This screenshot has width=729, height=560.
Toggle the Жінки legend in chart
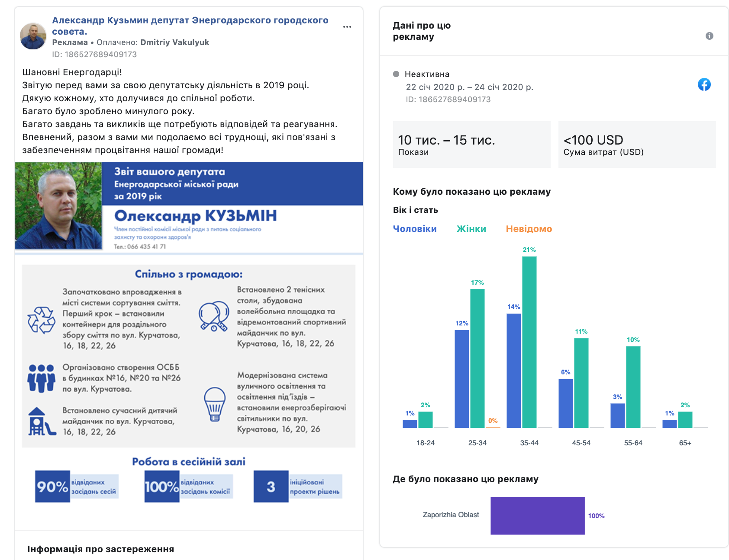click(x=471, y=229)
